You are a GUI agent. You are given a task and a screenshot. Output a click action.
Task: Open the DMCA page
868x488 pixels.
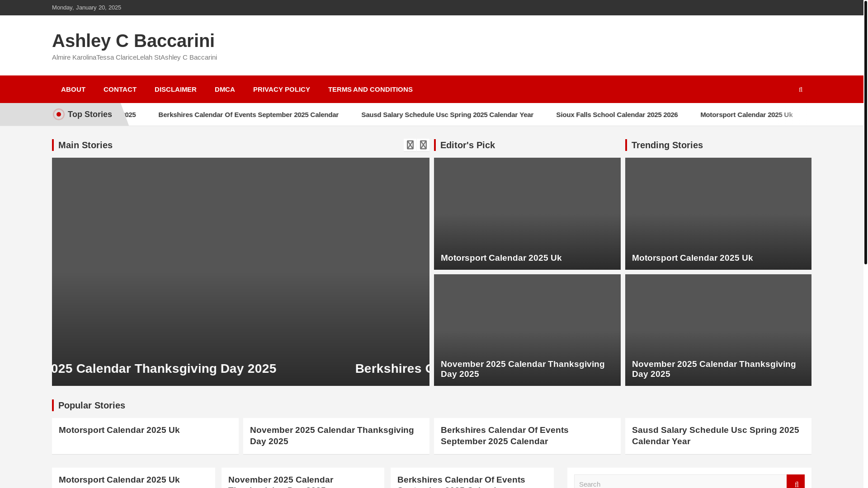click(225, 89)
